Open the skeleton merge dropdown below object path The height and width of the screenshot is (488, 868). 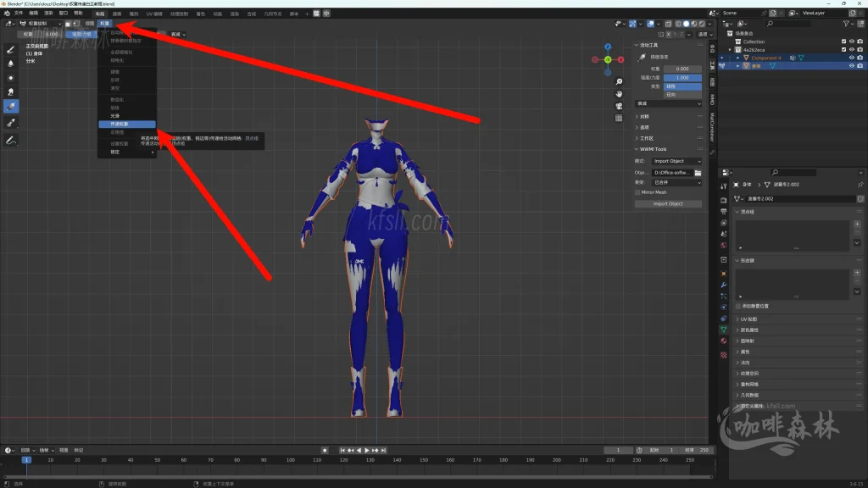[676, 182]
